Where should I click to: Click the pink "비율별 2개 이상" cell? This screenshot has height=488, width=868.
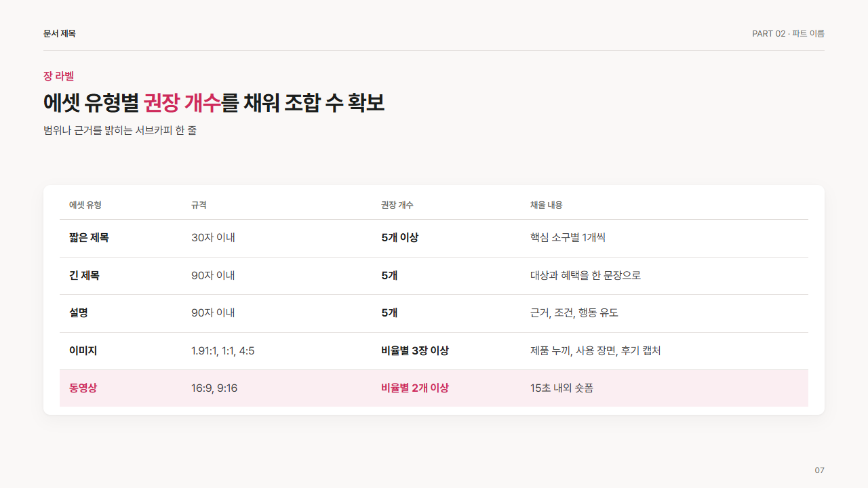[415, 388]
